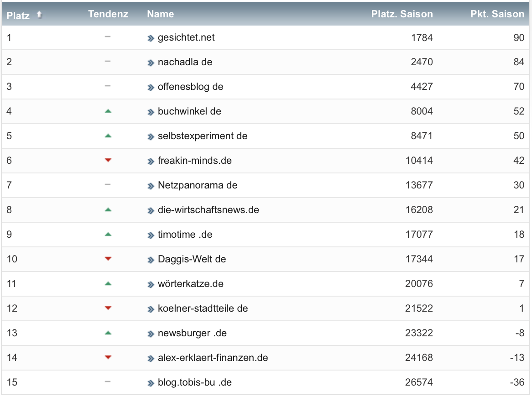Screen dimensions: 532x397
Task: Click the double-arrow icon beside alex-erklaert-finanzen.de
Action: [x=151, y=359]
